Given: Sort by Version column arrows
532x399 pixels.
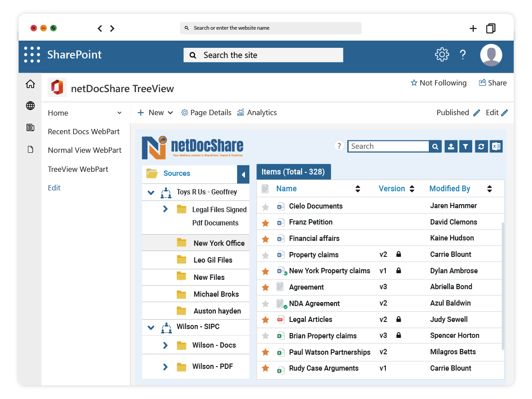Looking at the screenshot, I should [x=412, y=189].
